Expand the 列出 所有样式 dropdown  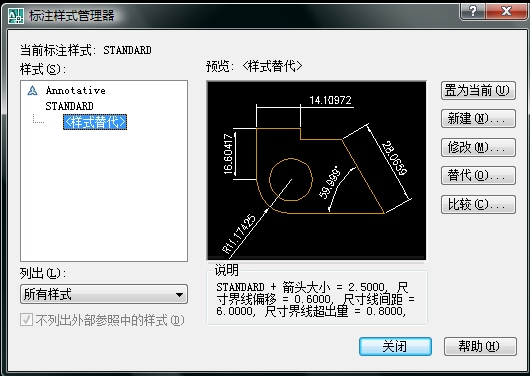104,294
